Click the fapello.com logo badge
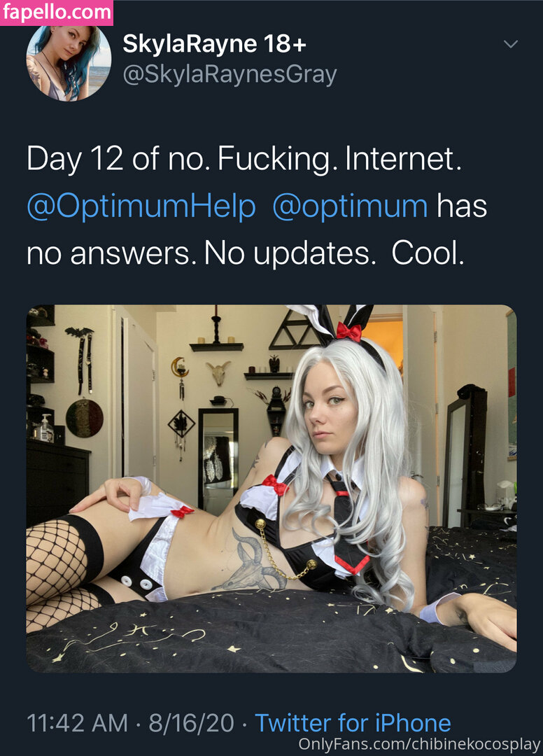 [57, 12]
